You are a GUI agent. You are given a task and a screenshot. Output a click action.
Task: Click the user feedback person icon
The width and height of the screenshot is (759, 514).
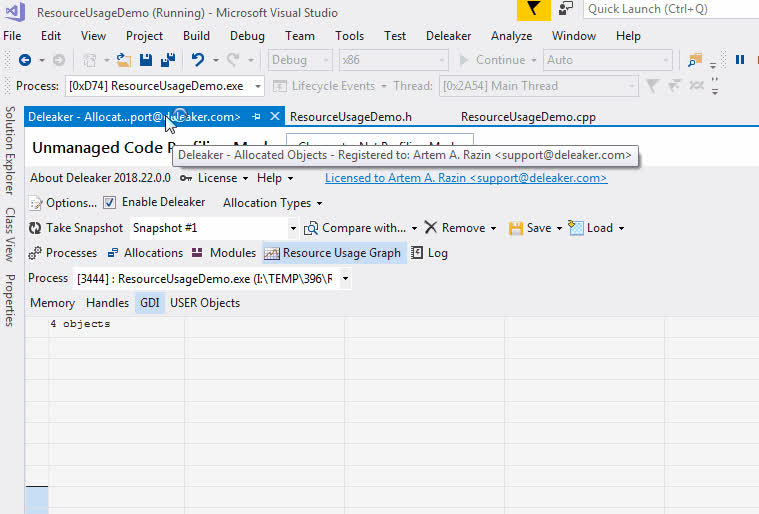coord(565,9)
